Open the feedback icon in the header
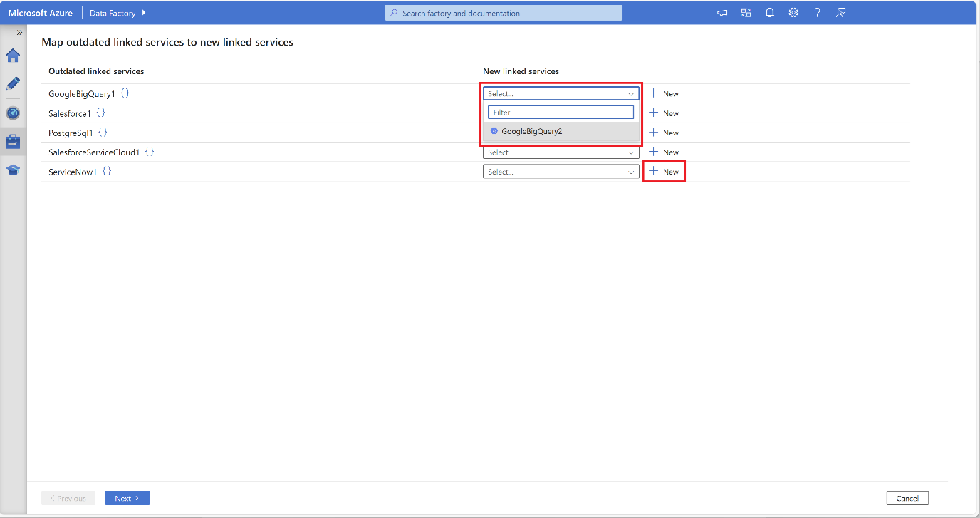This screenshot has width=980, height=518. pos(841,13)
